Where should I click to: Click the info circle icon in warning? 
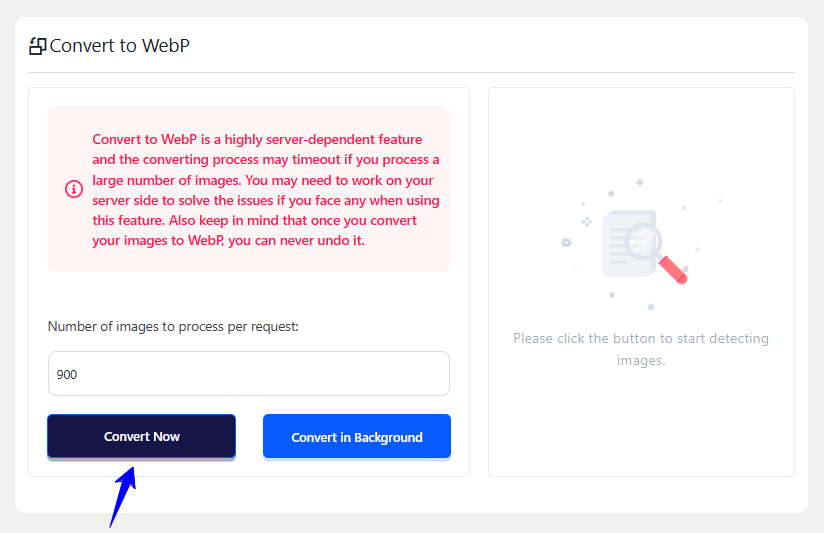click(x=73, y=188)
